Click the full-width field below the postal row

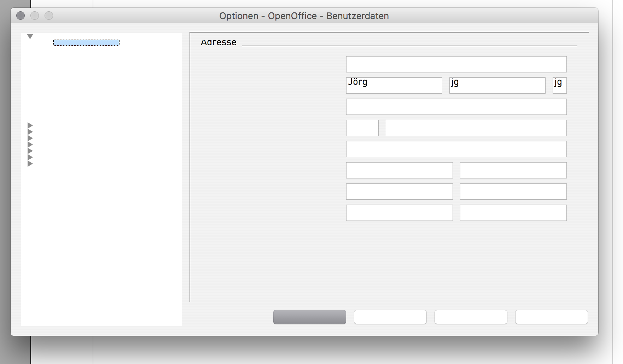point(456,149)
